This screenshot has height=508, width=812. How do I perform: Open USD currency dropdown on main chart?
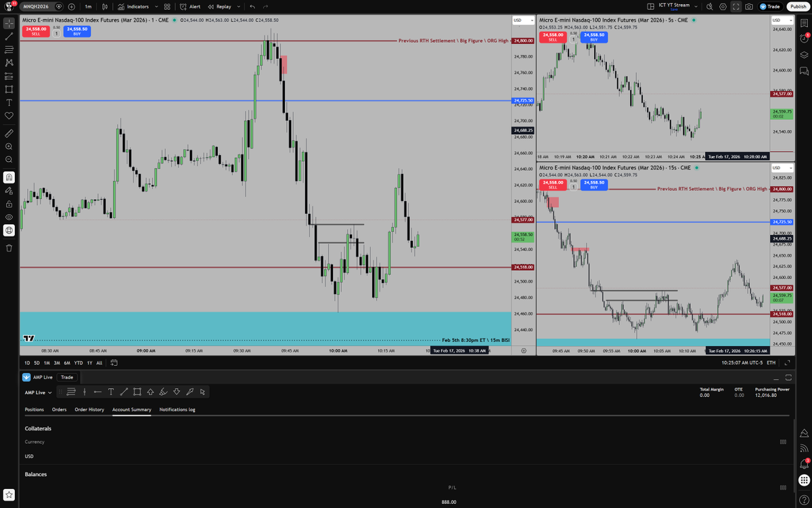click(523, 20)
